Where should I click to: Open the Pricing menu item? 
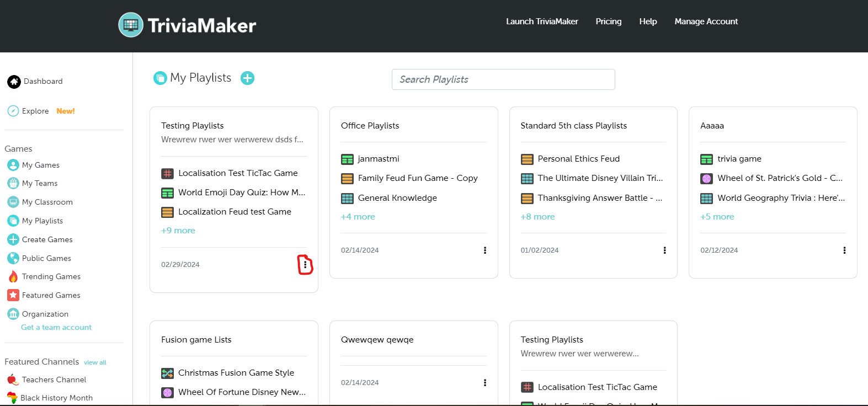pos(608,22)
